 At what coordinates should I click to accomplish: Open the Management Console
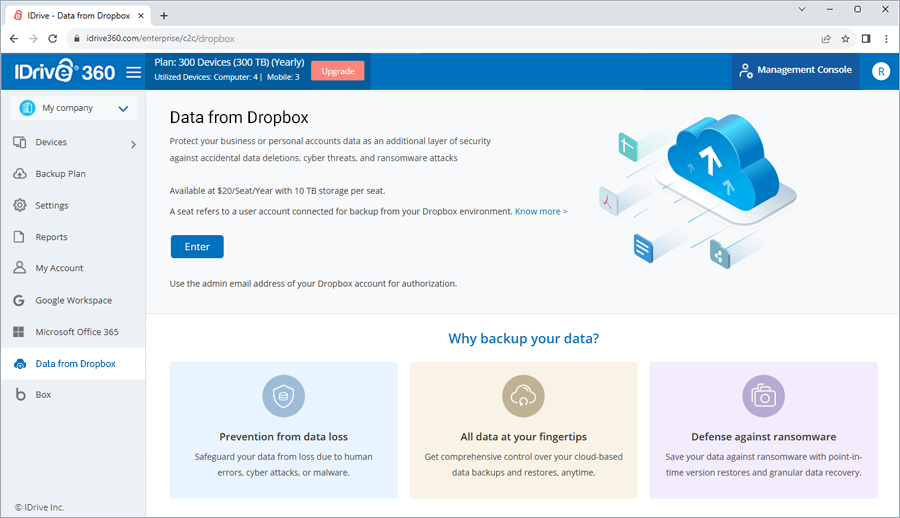(796, 70)
